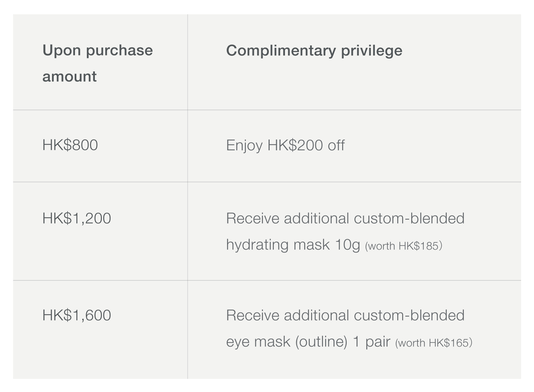The height and width of the screenshot is (392, 534).
Task: Click the word "amount" in the header
Action: (69, 76)
